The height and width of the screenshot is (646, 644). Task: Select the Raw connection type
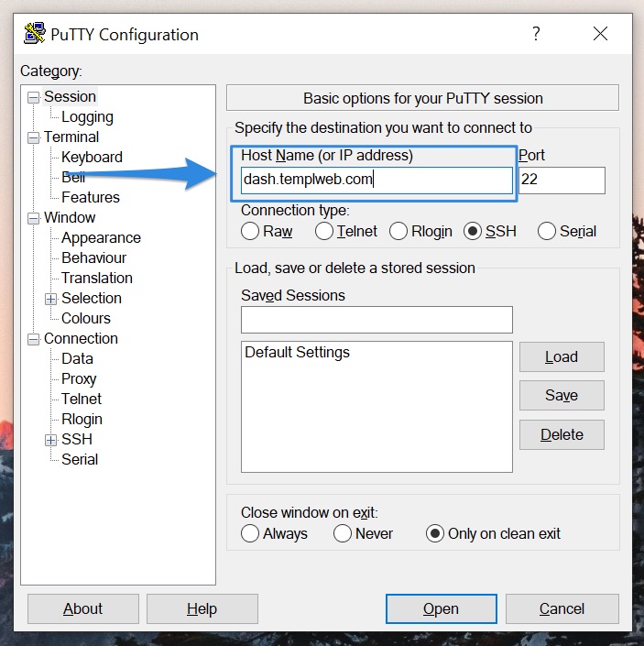250,231
